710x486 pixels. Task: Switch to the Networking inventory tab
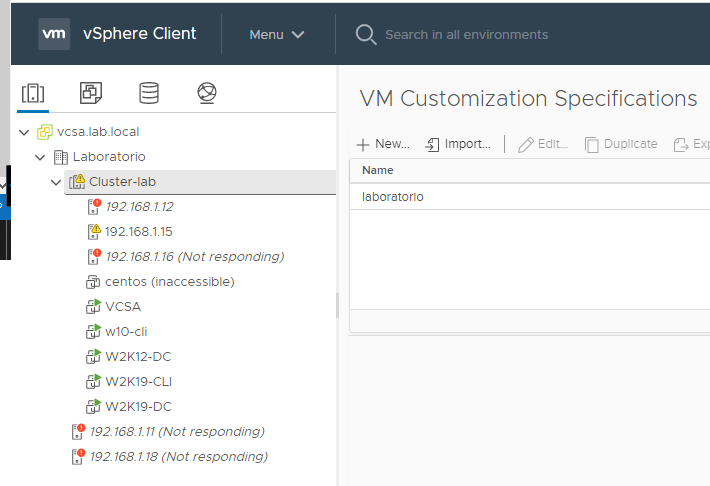click(x=207, y=93)
